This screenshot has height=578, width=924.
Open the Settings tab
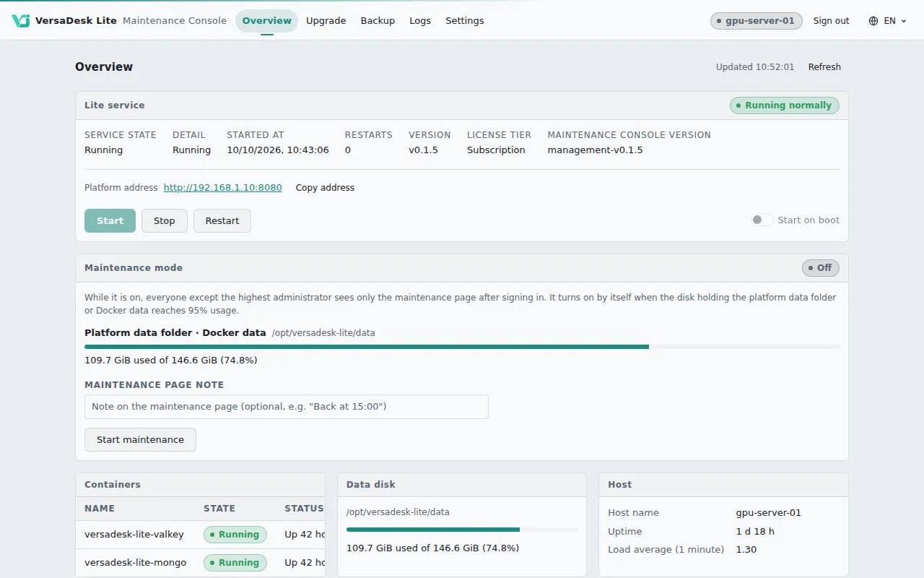(465, 21)
